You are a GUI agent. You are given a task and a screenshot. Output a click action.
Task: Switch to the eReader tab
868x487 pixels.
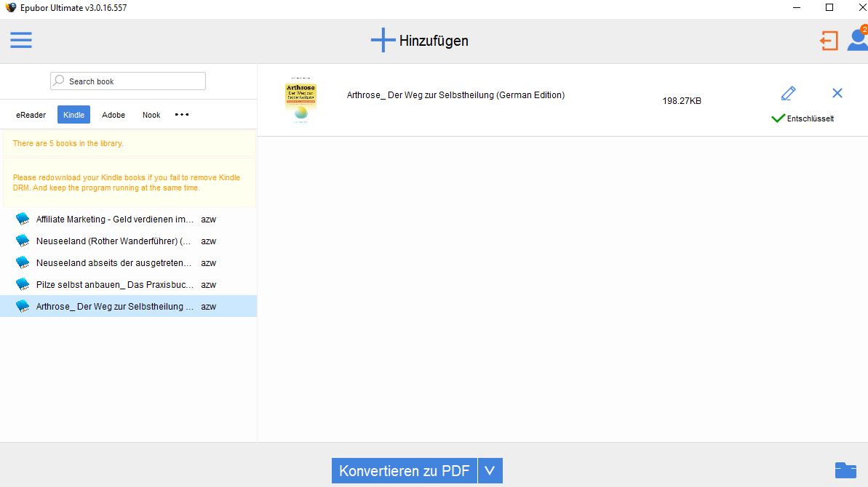(31, 114)
